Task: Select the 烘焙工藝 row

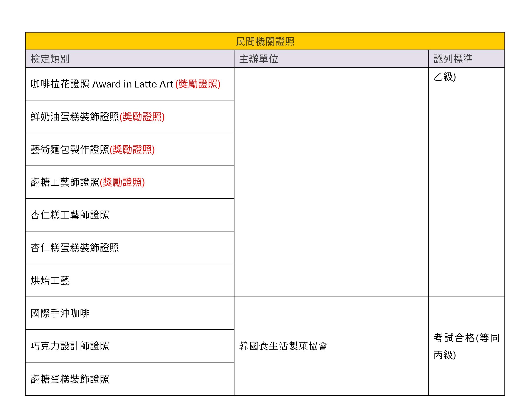Action: point(50,280)
